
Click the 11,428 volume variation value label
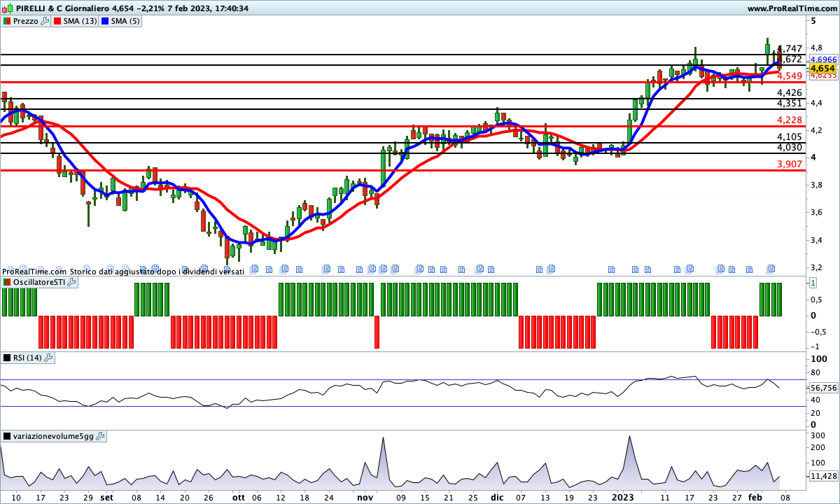point(823,476)
